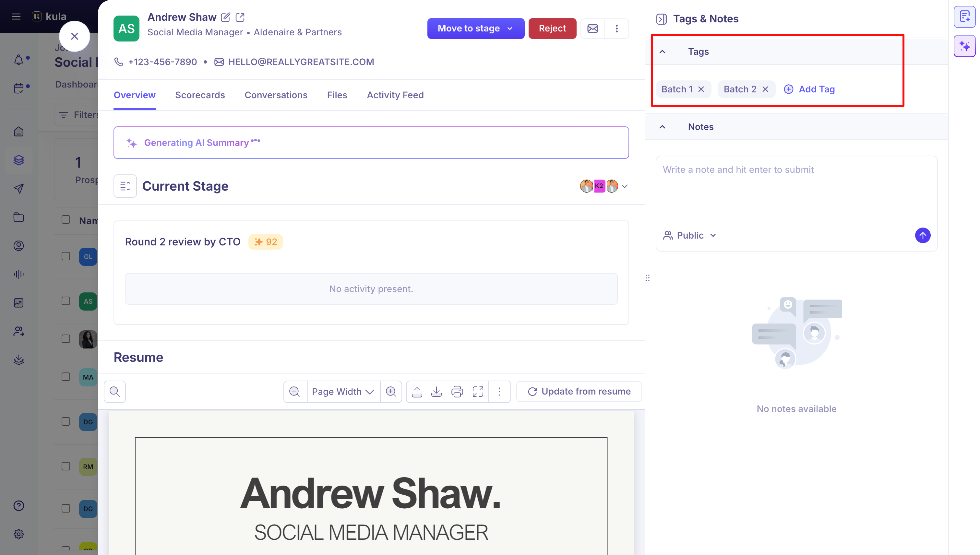980x555 pixels.
Task: Check the GL candidate row checkbox
Action: (x=66, y=256)
